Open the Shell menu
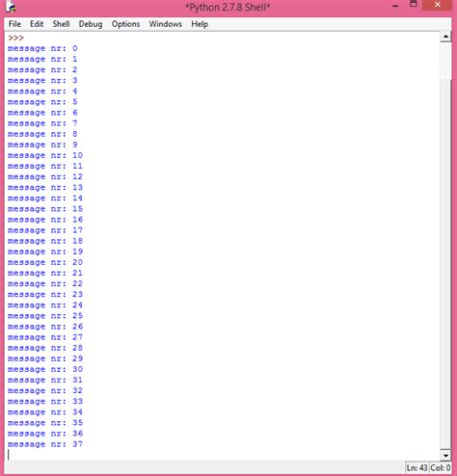This screenshot has width=457, height=476. 61,24
